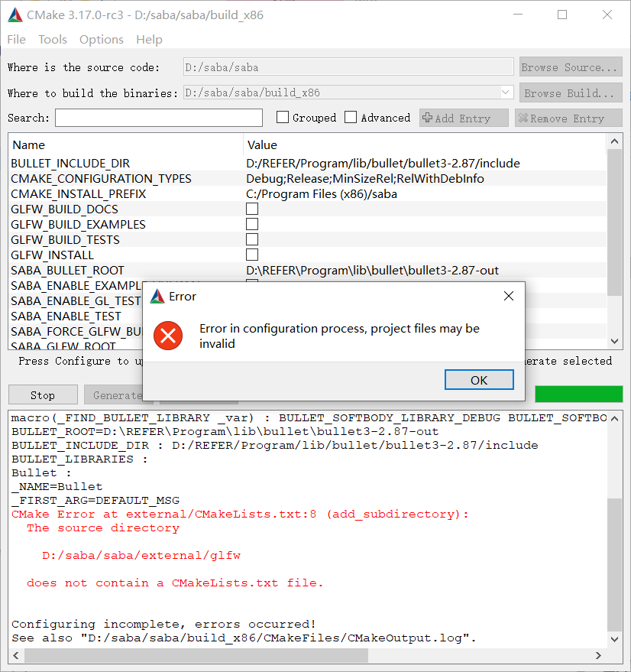This screenshot has width=631, height=672.
Task: Click the CMake logo in the title bar
Action: pos(15,15)
